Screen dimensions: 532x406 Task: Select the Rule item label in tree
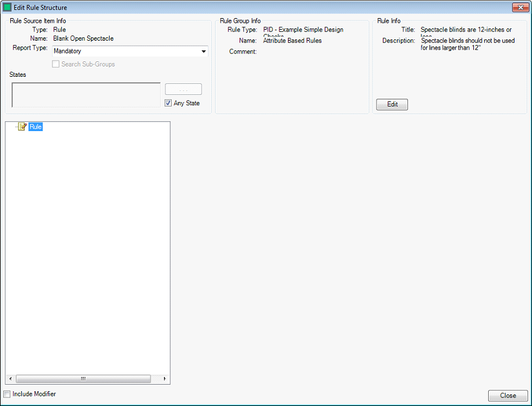[36, 127]
